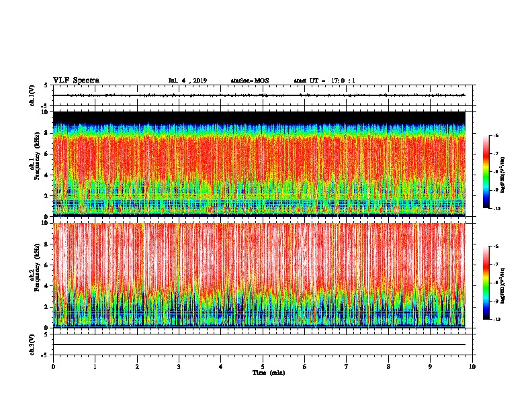Click the "Time (min)" axis label

pyautogui.click(x=269, y=373)
